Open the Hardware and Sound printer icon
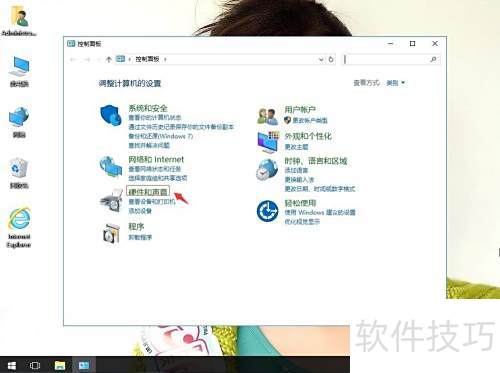The height and width of the screenshot is (373, 500). click(111, 199)
